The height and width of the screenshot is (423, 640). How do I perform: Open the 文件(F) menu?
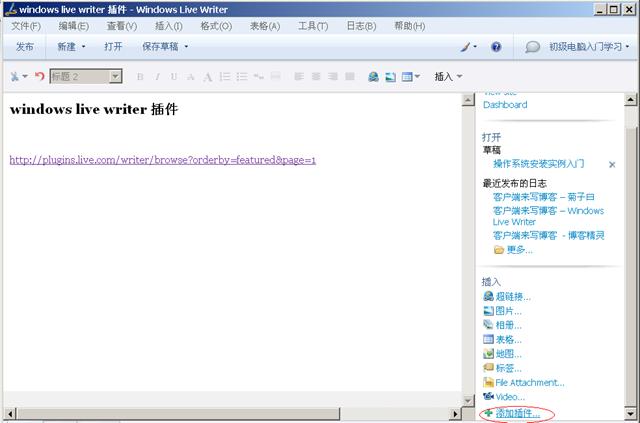pos(26,26)
